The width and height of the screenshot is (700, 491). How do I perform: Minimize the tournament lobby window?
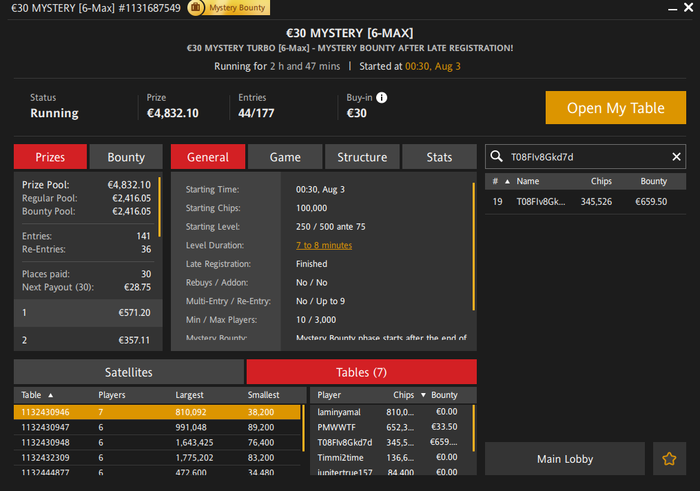click(655, 8)
